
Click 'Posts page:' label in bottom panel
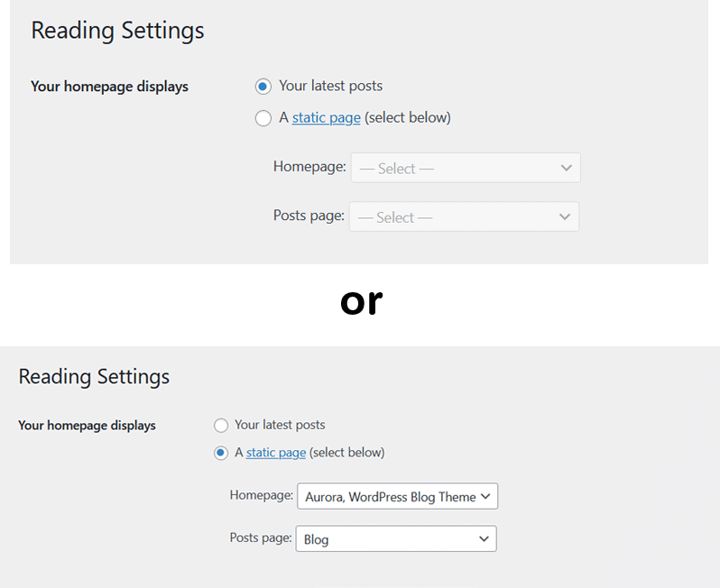point(261,537)
